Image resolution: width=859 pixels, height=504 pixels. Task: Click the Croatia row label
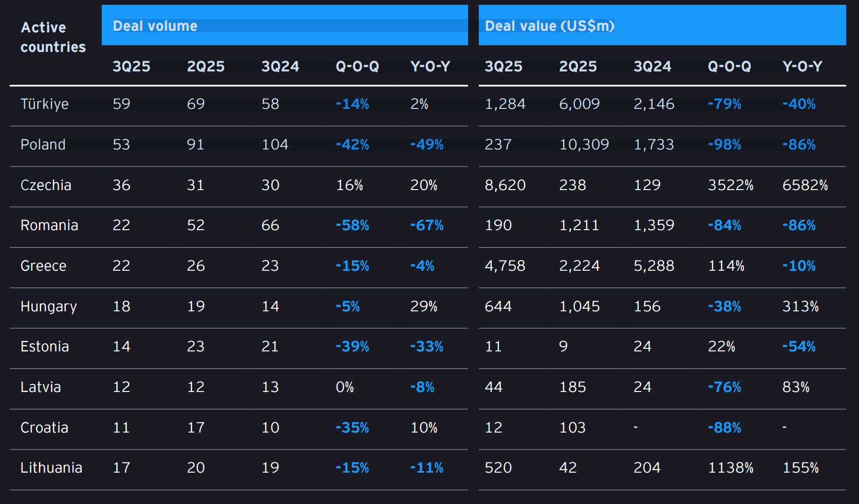44,428
